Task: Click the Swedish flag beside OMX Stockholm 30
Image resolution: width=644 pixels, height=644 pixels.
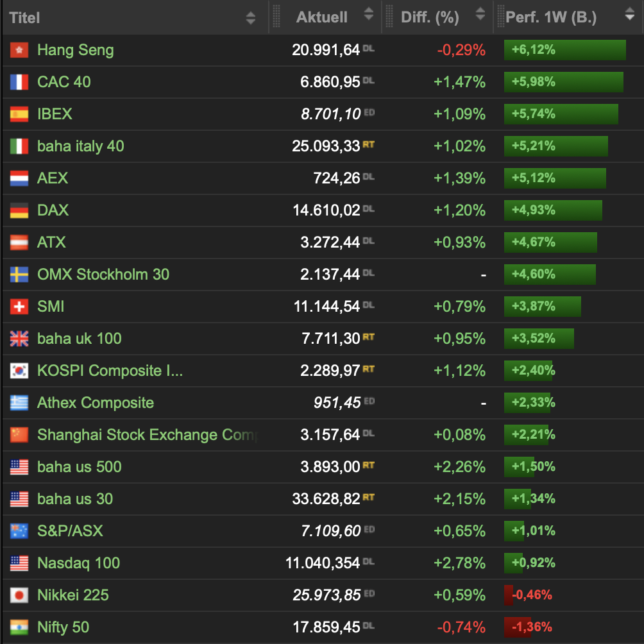Action: pyautogui.click(x=19, y=275)
